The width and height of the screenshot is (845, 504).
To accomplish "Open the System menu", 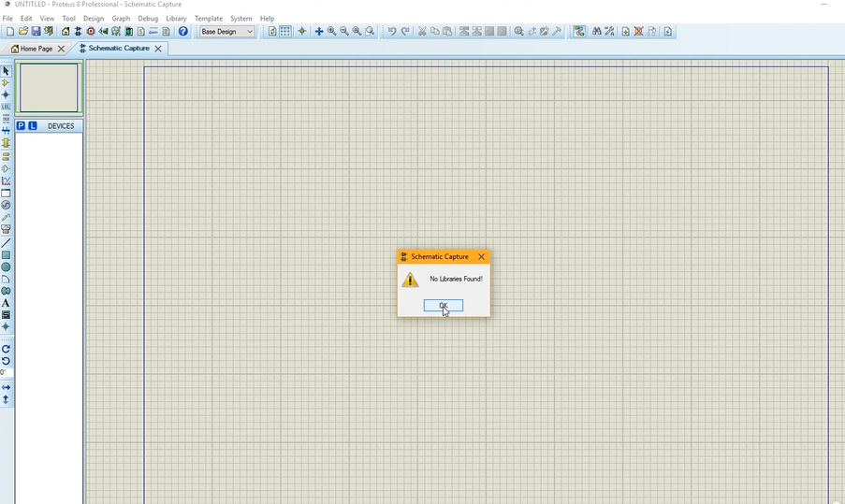I will [240, 19].
